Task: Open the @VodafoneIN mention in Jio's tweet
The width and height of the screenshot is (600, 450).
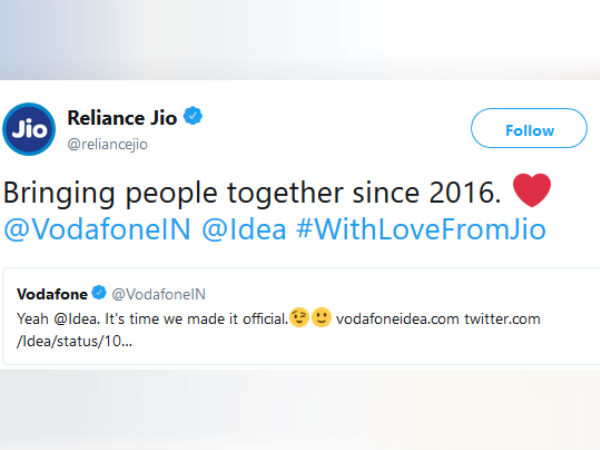Action: tap(98, 229)
